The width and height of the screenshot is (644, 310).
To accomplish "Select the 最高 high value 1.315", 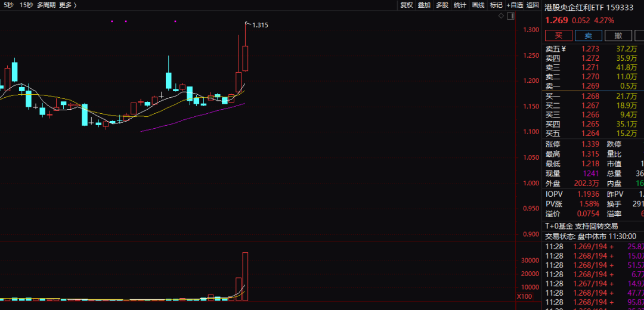I will (x=590, y=154).
